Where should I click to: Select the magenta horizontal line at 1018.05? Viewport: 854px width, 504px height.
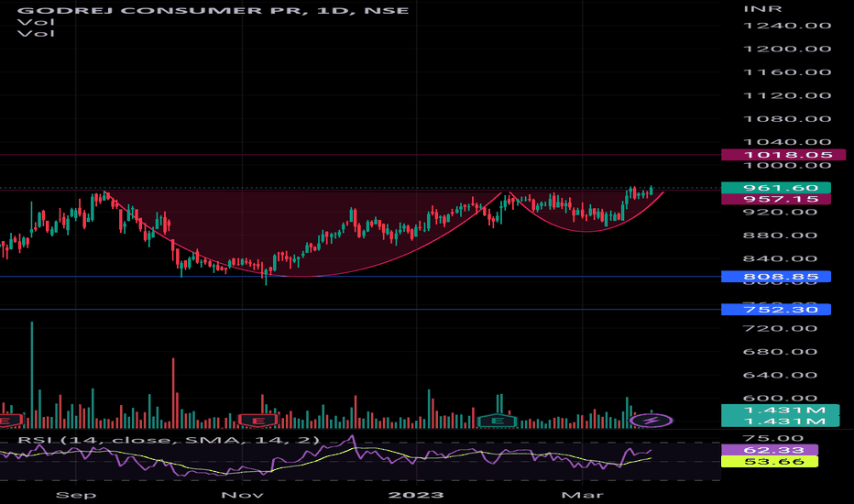point(360,155)
